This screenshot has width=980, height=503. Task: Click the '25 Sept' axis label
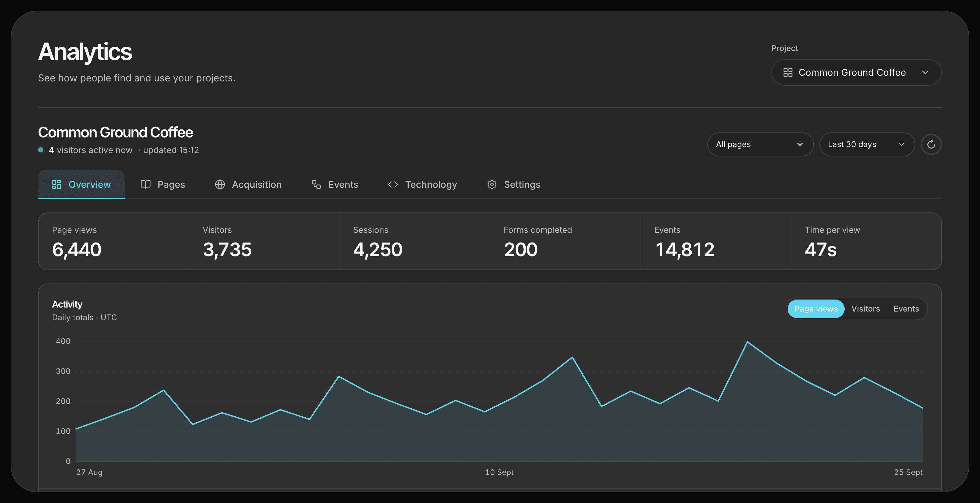tap(908, 472)
